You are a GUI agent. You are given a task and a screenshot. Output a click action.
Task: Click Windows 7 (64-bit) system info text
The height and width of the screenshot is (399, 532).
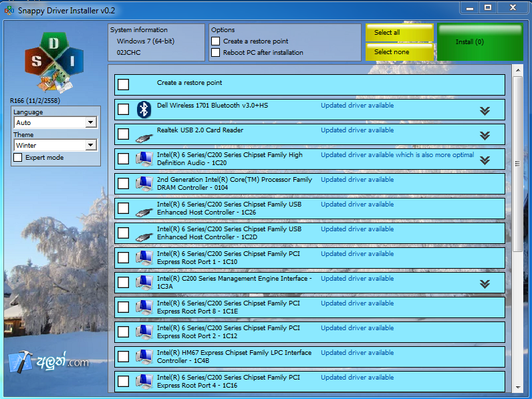click(x=146, y=41)
